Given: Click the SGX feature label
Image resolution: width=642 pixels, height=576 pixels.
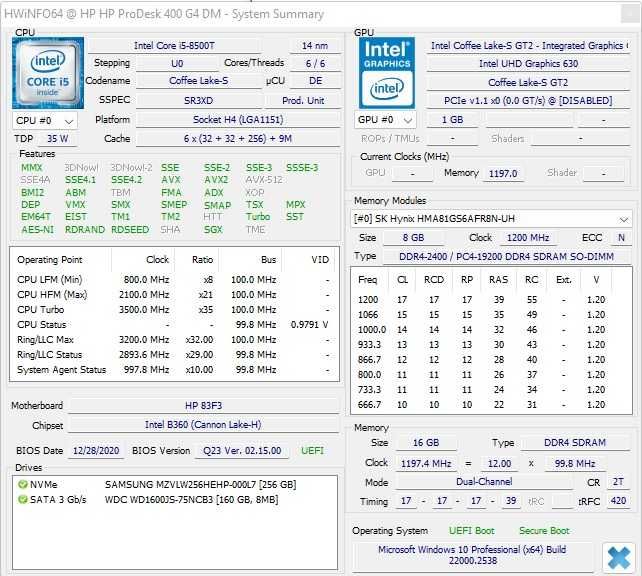Looking at the screenshot, I should coord(213,230).
